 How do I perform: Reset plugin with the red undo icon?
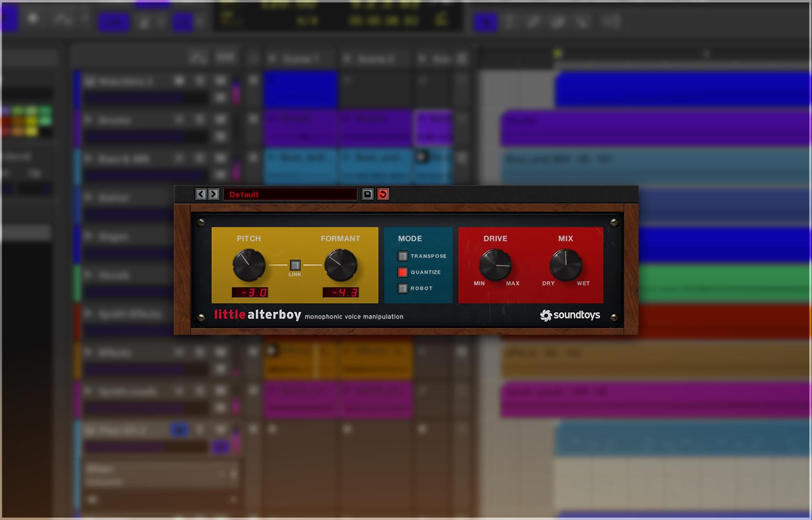coord(383,194)
